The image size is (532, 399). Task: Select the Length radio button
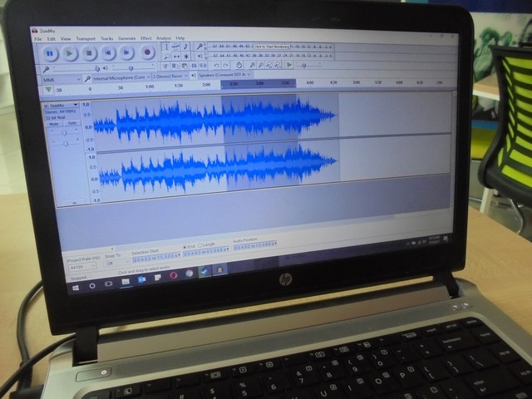(x=201, y=245)
